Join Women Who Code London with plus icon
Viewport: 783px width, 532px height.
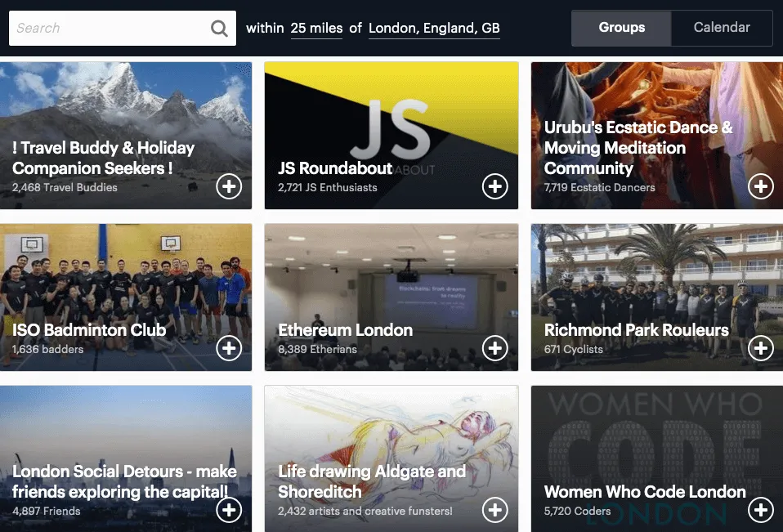[x=760, y=510]
